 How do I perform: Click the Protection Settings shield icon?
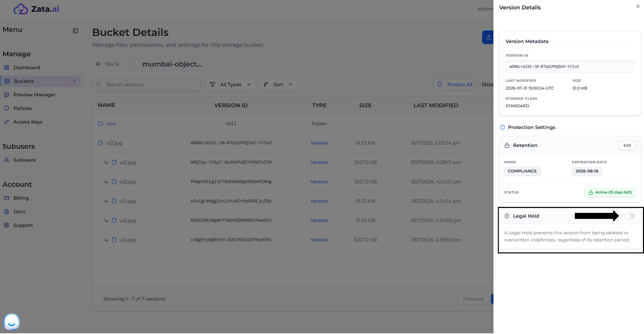(x=502, y=127)
